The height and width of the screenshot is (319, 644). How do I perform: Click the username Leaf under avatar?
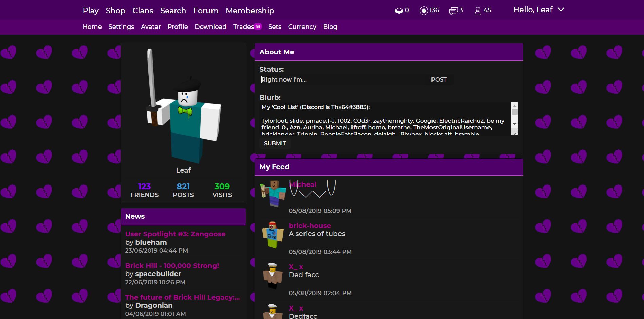[183, 170]
